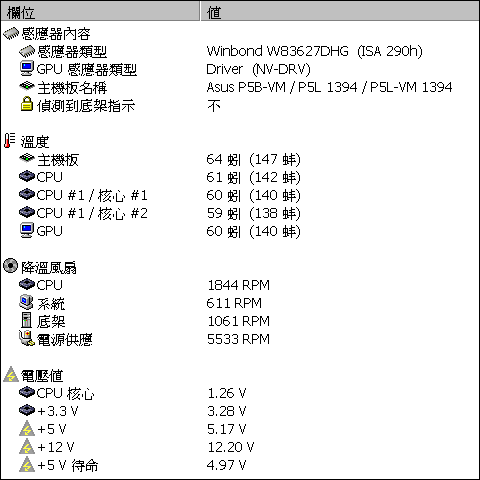The height and width of the screenshot is (480, 480).
Task: Click the Winbond W83627DHG value
Action: coord(314,51)
